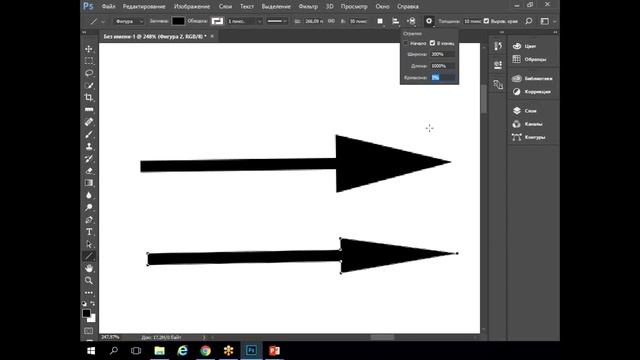Screen dimensions: 640x360
Task: Select the Healing Brush tool
Action: (89, 122)
